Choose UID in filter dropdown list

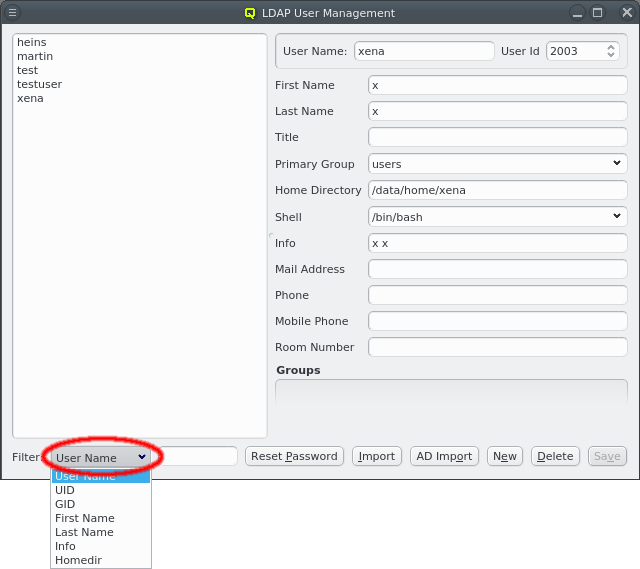[101, 490]
